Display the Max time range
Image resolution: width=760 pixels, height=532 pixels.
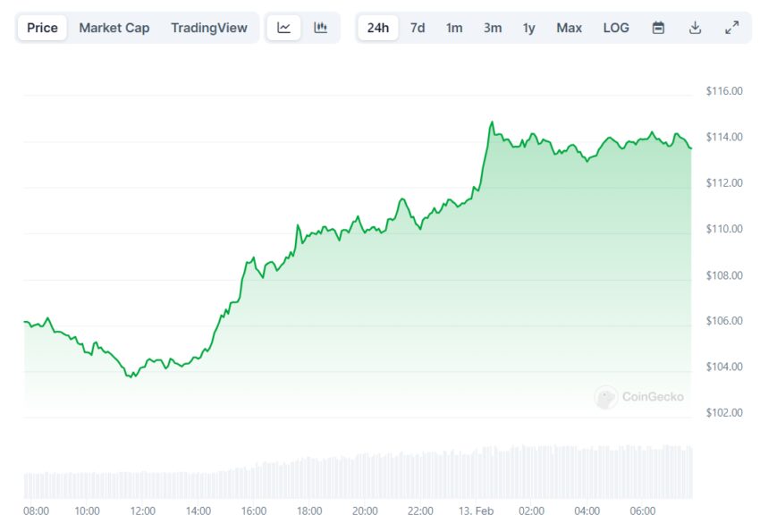[x=569, y=28]
